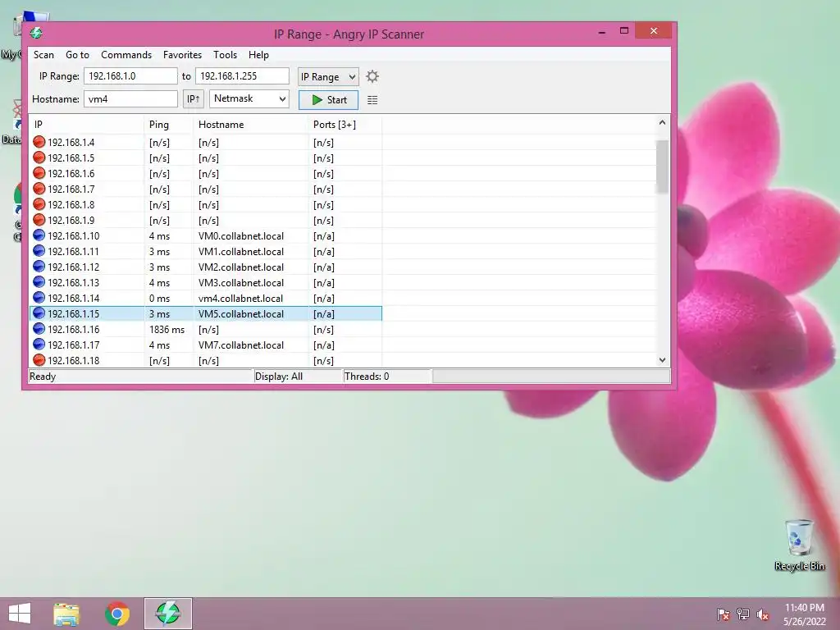Select hostname VM1.collabnet.local
Viewport: 840px width, 630px height.
[241, 251]
